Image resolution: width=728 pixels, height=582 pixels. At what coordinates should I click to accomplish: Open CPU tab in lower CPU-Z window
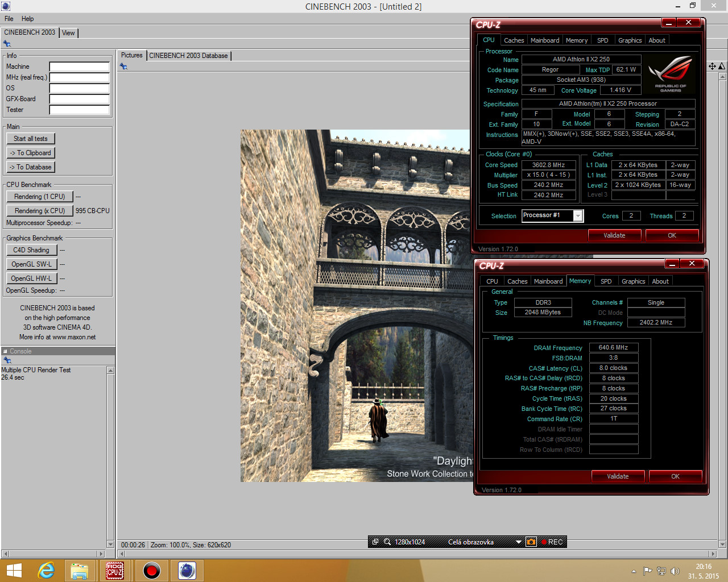point(493,281)
